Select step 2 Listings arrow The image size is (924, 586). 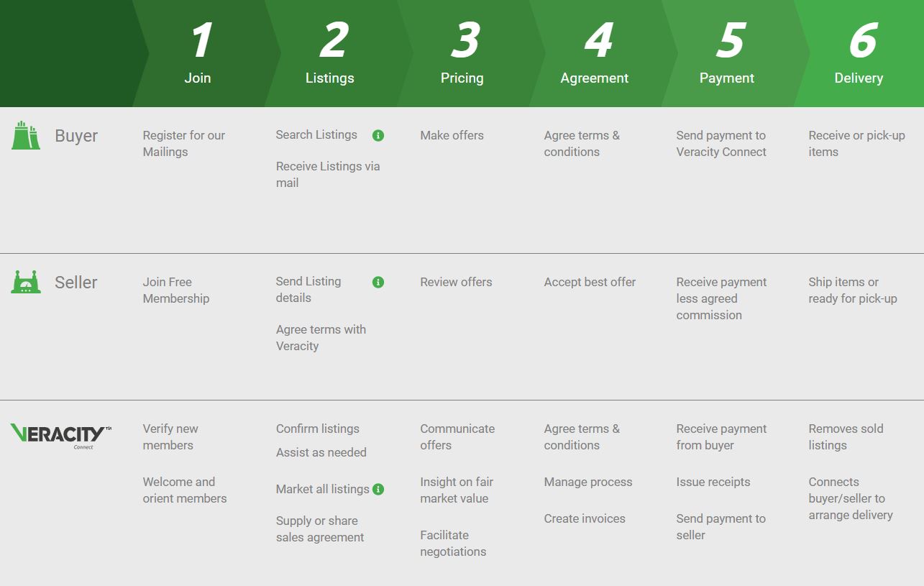coord(331,54)
